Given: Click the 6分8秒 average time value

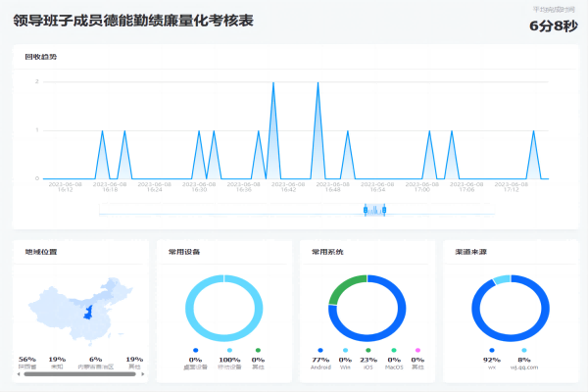Looking at the screenshot, I should 552,25.
